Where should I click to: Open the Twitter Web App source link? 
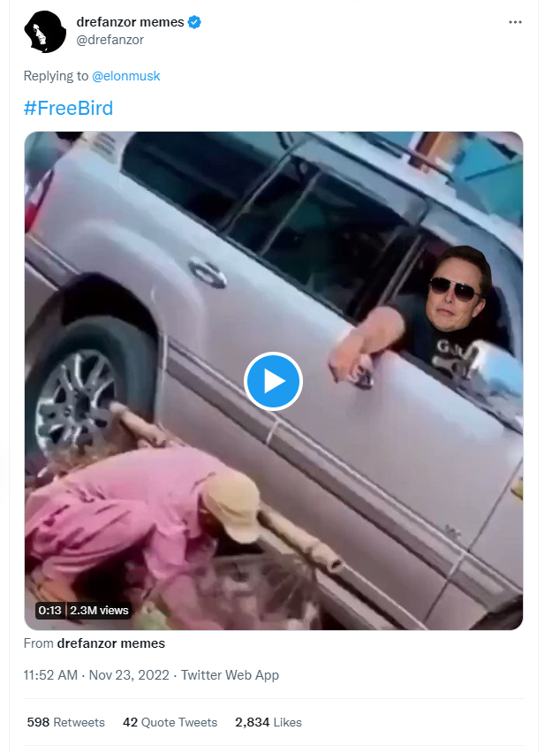(x=230, y=675)
